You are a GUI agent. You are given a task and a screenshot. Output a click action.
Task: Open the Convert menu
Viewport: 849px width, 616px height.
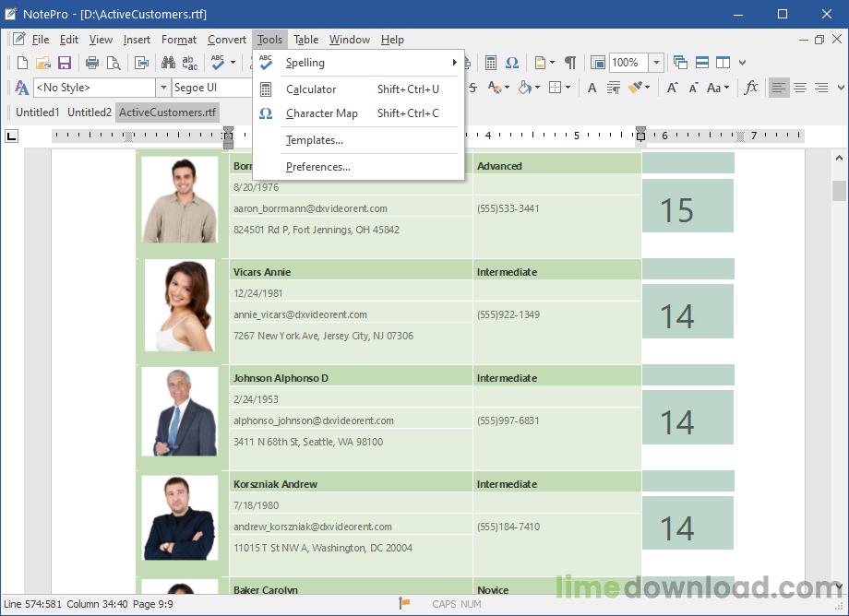(x=227, y=40)
